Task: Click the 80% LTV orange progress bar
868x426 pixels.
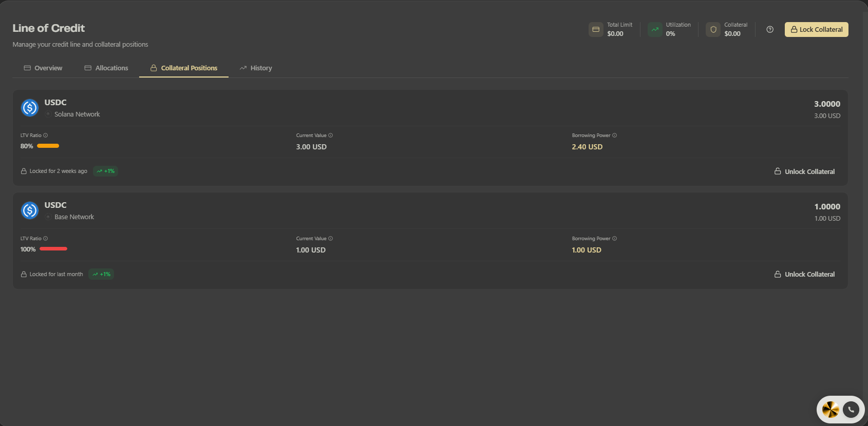Action: point(48,146)
